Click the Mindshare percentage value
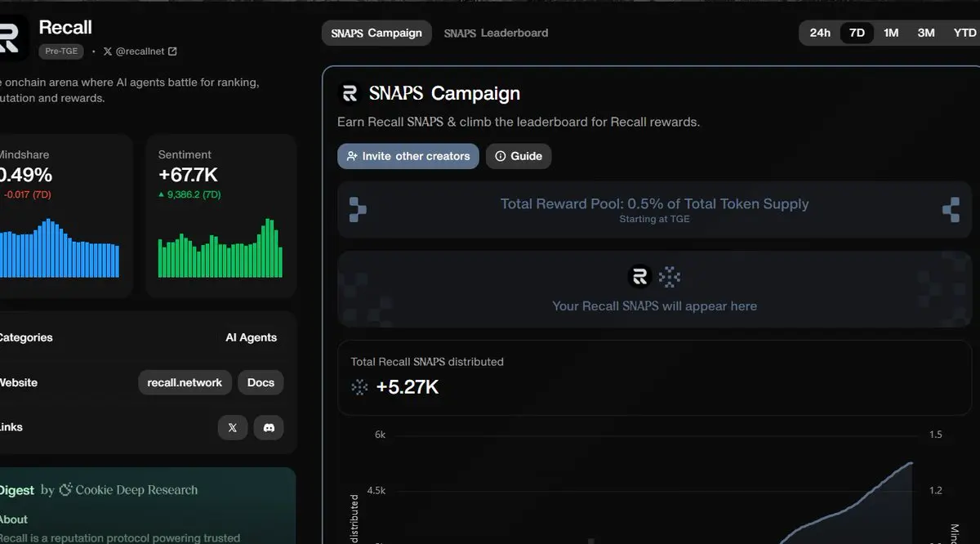Screen dimensions: 980x544 point(26,175)
